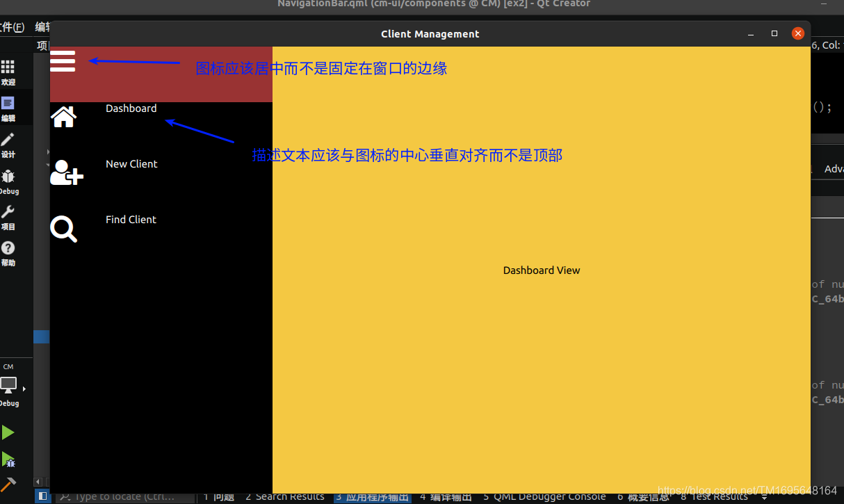
Task: Minimize the Client Management window
Action: pos(751,33)
